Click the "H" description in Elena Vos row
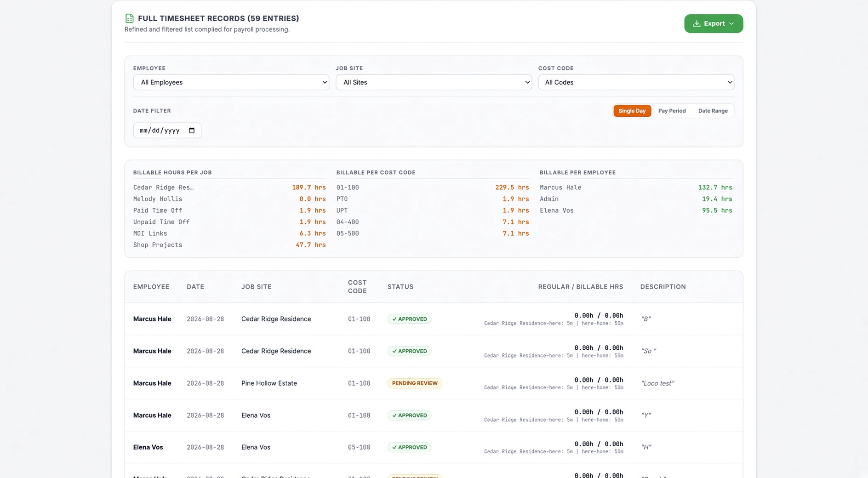Screen dimensions: 868x478 [646, 447]
